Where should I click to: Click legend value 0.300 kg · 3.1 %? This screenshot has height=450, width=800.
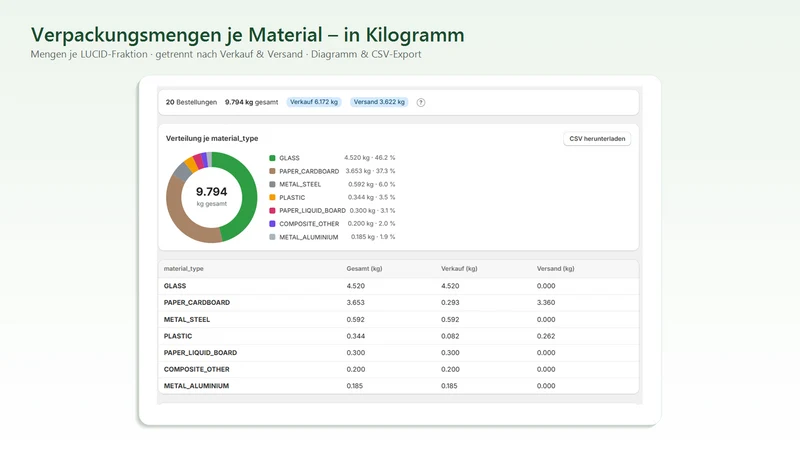(372, 210)
